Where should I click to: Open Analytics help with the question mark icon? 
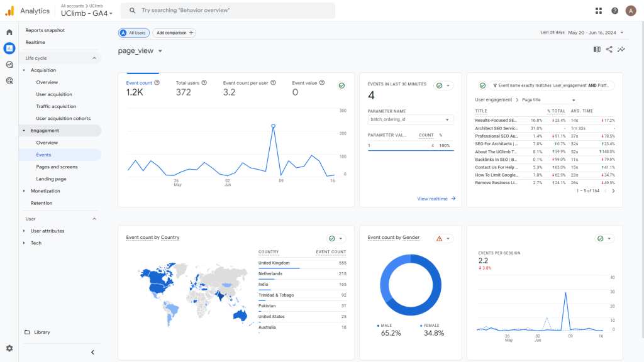pyautogui.click(x=614, y=10)
